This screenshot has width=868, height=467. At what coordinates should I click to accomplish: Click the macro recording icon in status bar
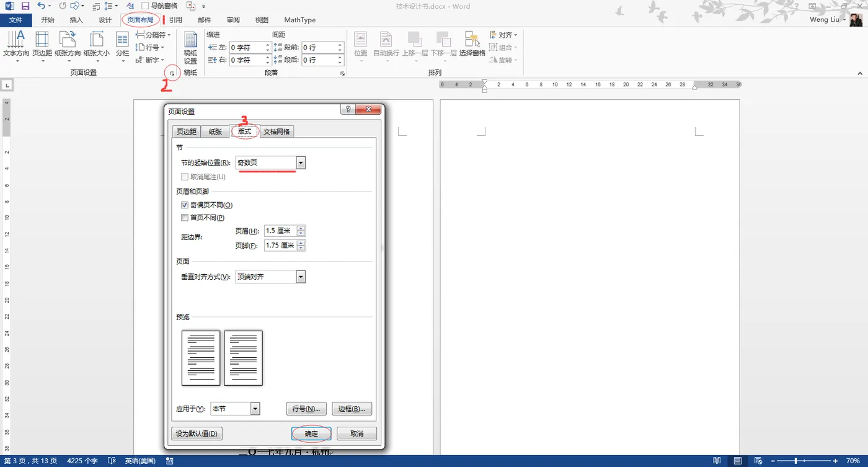pyautogui.click(x=170, y=461)
